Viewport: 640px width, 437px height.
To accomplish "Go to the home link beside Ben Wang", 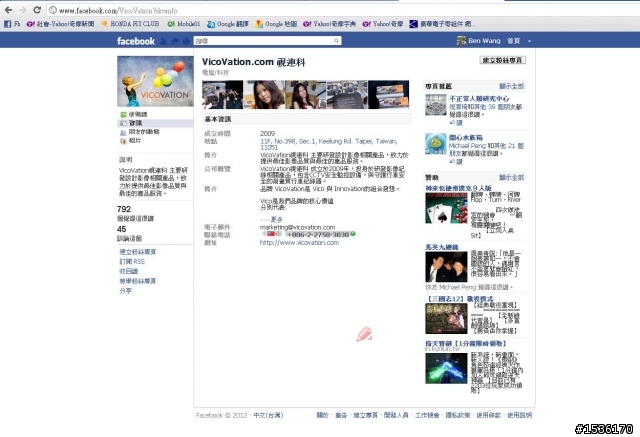I will [513, 41].
